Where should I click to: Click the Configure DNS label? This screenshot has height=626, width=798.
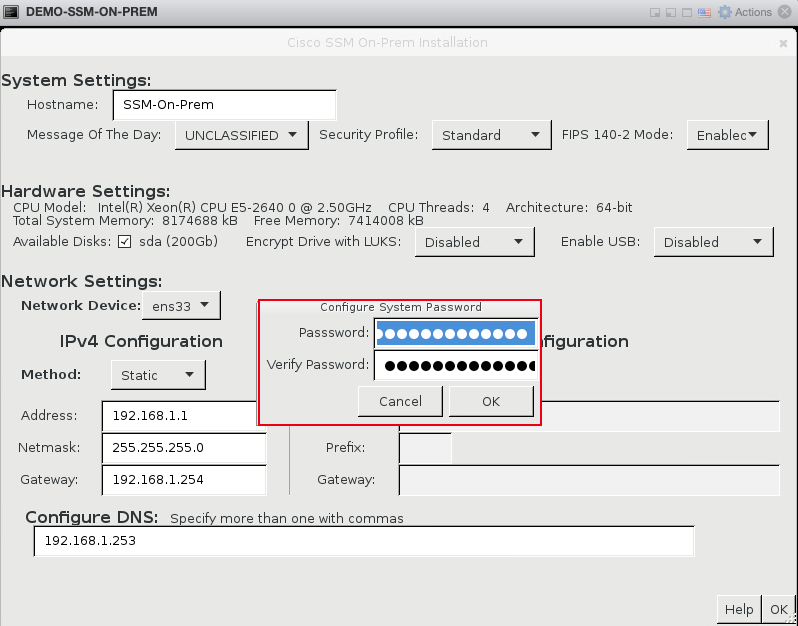pyautogui.click(x=92, y=517)
